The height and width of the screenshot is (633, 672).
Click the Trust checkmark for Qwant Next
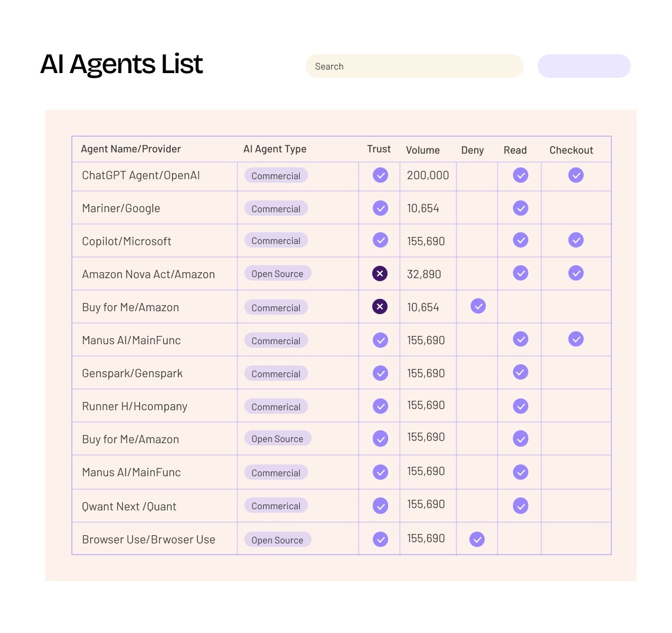click(x=380, y=506)
